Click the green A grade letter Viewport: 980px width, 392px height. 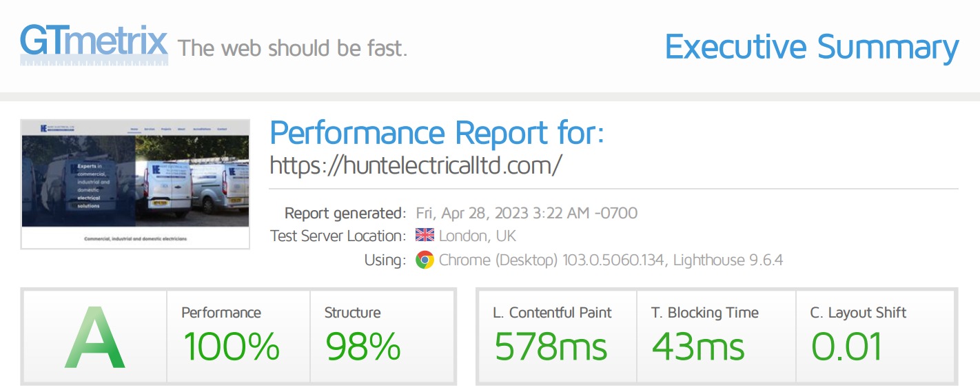tap(95, 338)
